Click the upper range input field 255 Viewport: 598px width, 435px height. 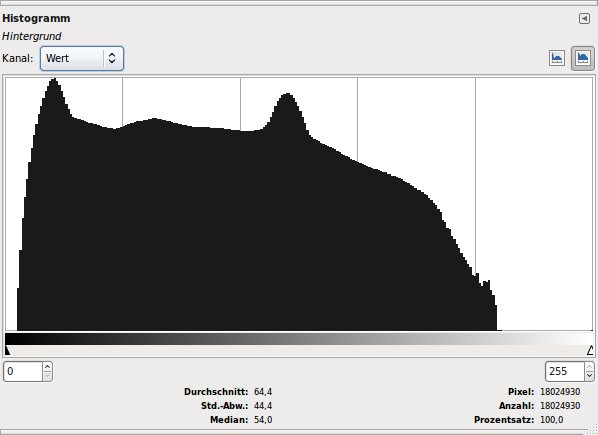pyautogui.click(x=564, y=371)
